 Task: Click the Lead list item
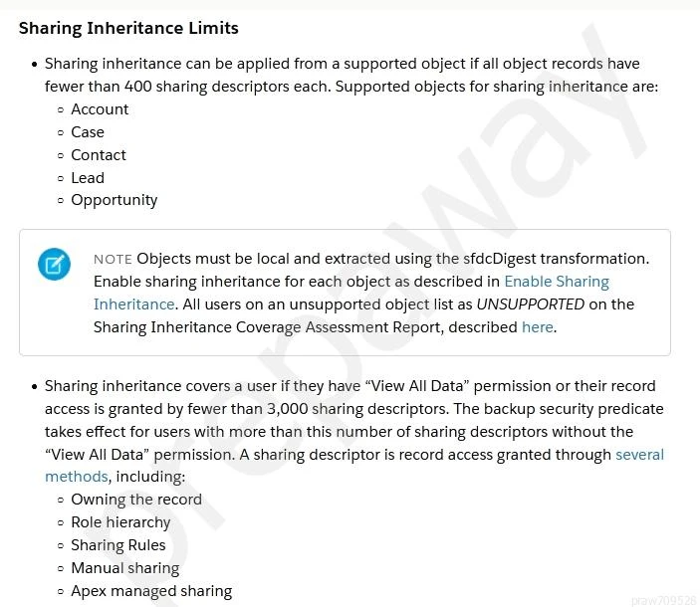88,178
